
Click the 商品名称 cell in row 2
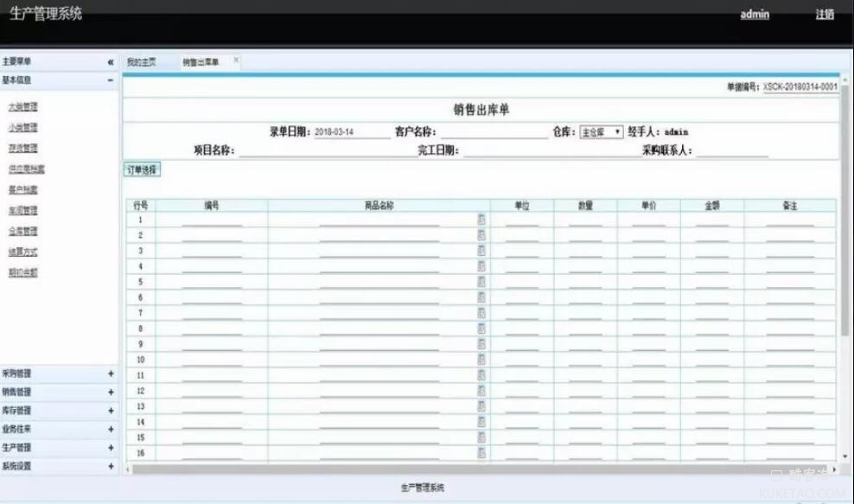pyautogui.click(x=379, y=235)
